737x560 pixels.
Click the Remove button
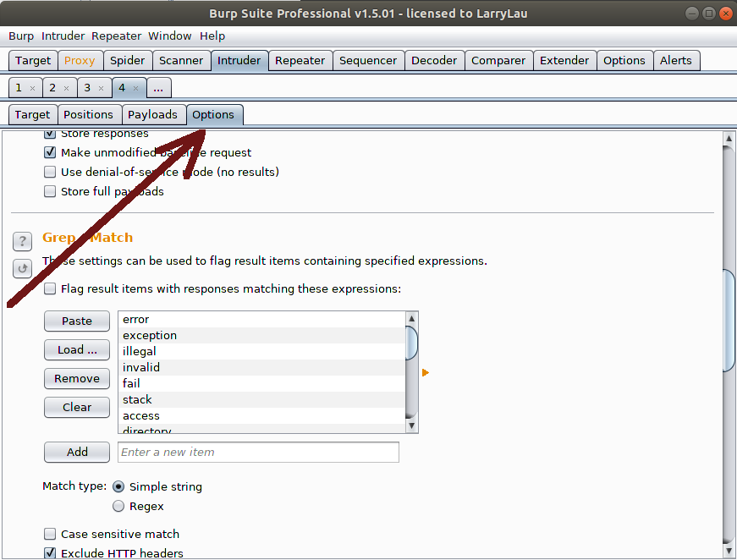[77, 378]
